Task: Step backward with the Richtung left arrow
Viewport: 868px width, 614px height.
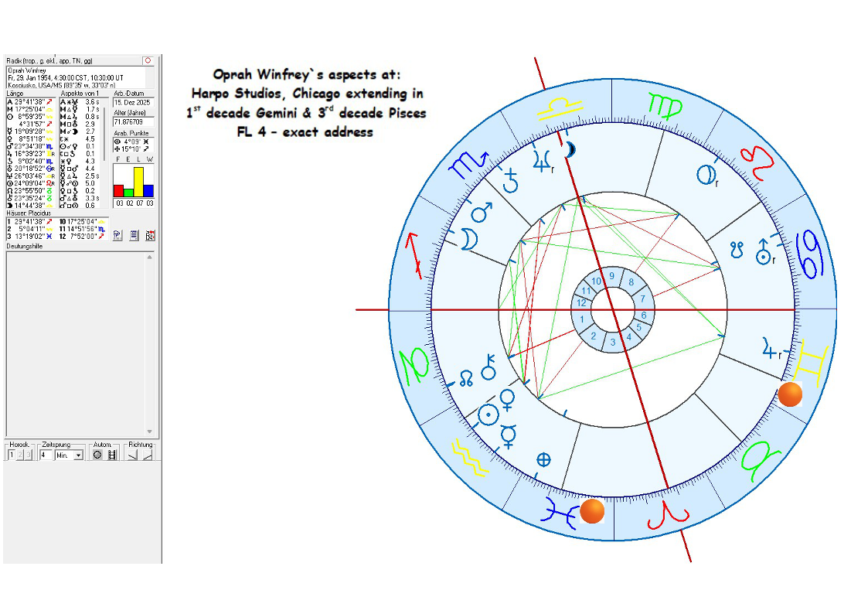Action: pyautogui.click(x=132, y=455)
